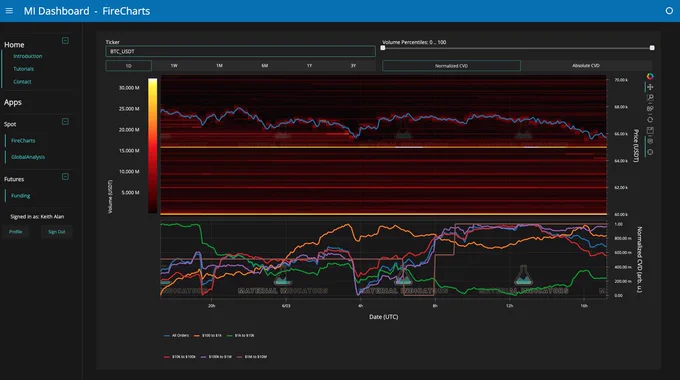Toggle the $10k to $100k legend series
Viewport: 680px width, 380px height.
(x=180, y=357)
